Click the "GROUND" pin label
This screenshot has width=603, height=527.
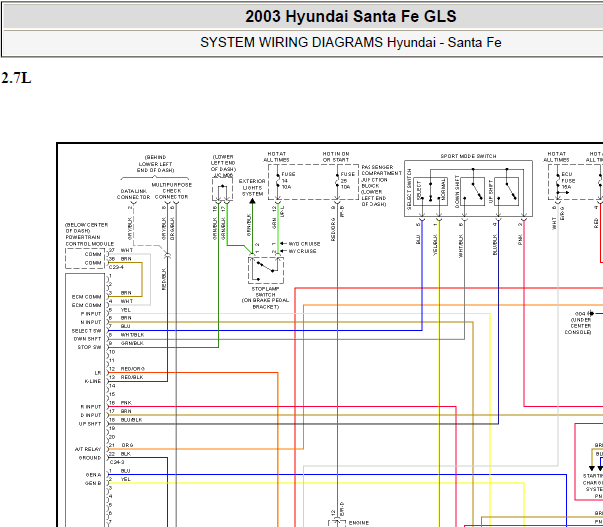tap(90, 458)
